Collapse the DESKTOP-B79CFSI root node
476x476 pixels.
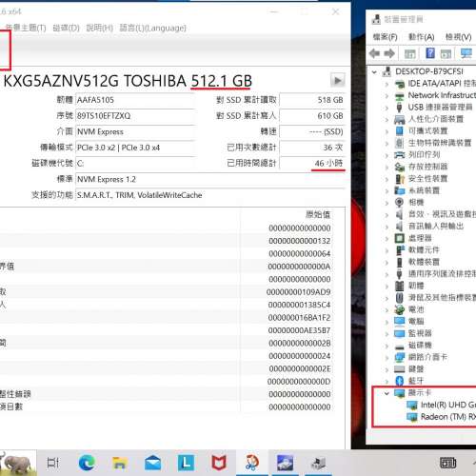[374, 71]
